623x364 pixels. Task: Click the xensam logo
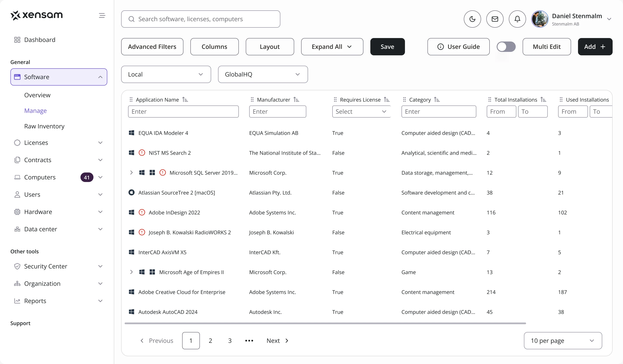[37, 15]
